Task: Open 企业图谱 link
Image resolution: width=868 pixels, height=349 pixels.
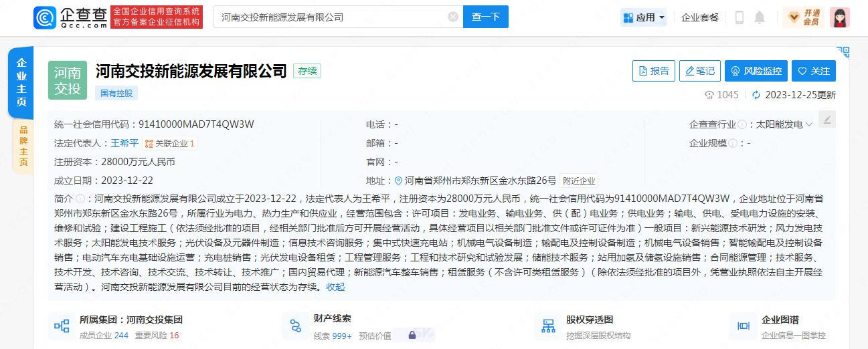Action: [780, 320]
